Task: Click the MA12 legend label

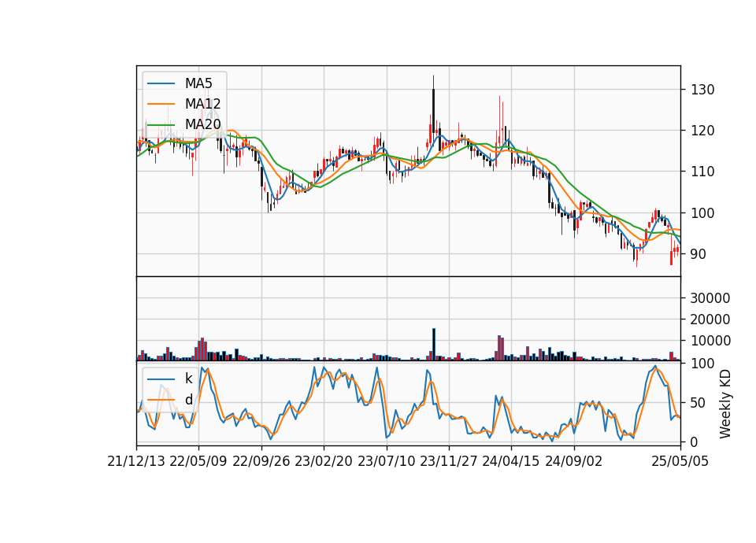Action: [202, 104]
